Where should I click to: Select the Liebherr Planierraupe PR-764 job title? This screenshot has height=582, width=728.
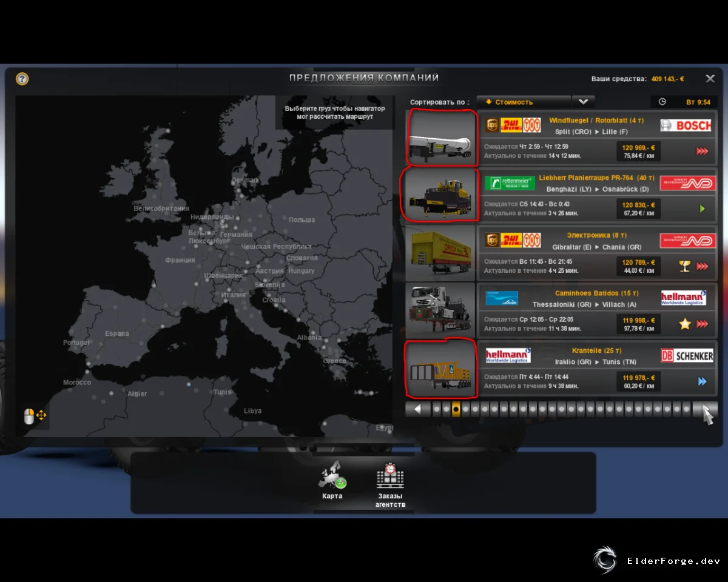coord(596,178)
